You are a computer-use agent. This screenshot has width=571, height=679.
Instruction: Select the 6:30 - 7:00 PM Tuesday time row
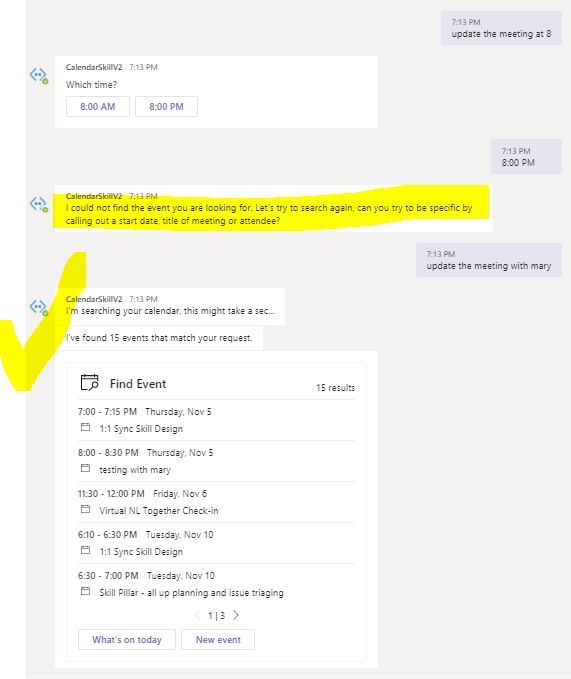pos(146,576)
